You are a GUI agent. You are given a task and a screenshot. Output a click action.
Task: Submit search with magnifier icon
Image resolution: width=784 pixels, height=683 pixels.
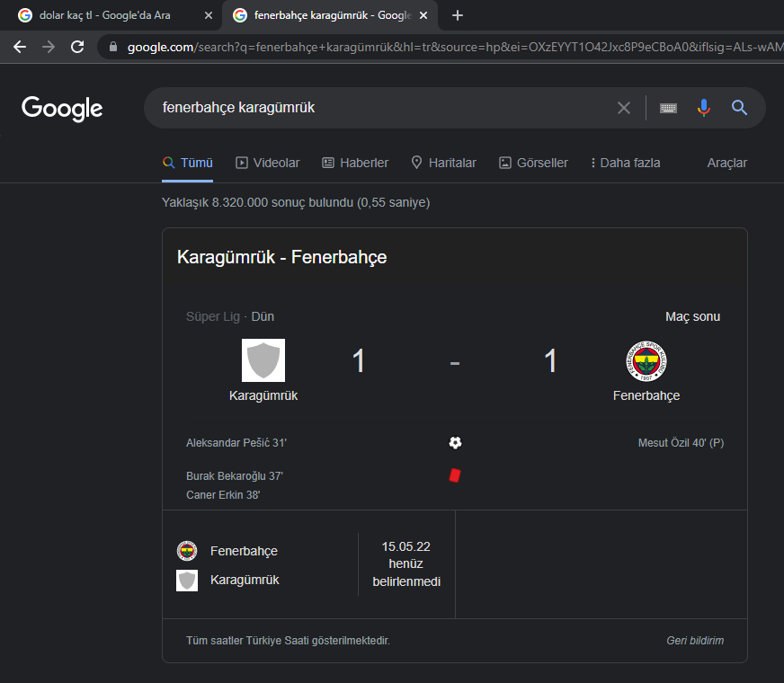point(739,108)
